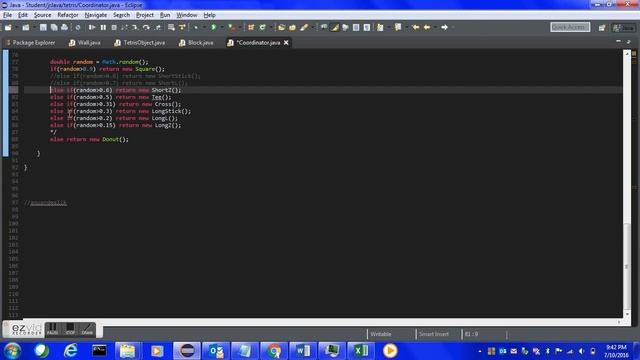Screen dimensions: 640x360
Task: Click the Smart Insert status bar entry
Action: tap(433, 334)
